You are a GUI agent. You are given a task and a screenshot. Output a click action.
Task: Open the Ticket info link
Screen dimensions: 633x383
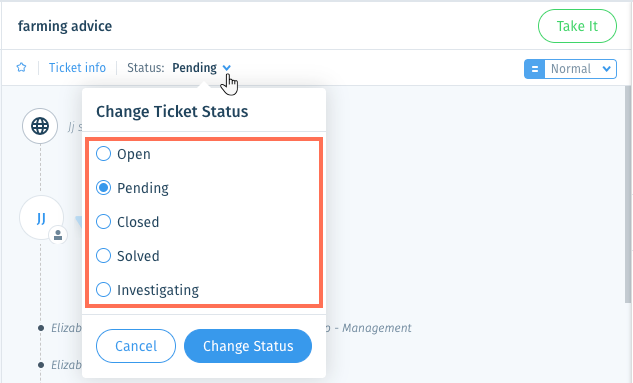[78, 67]
